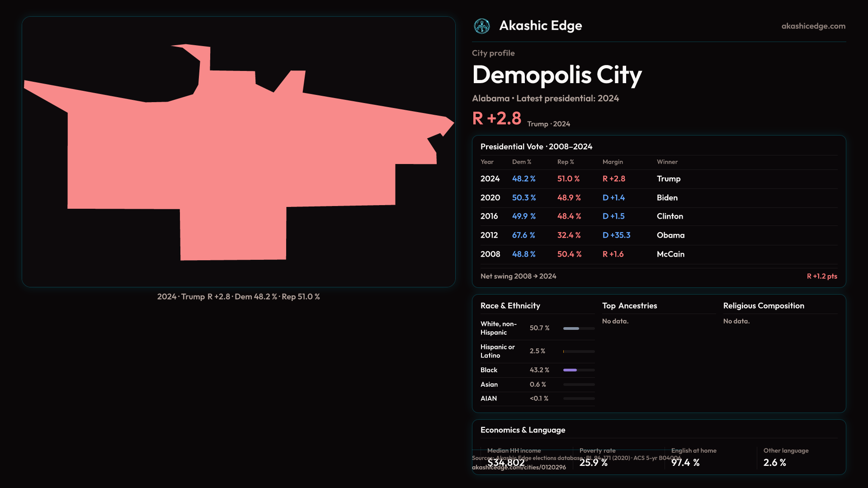Click the Race & Ethnicity heading
The width and height of the screenshot is (868, 488).
point(510,306)
